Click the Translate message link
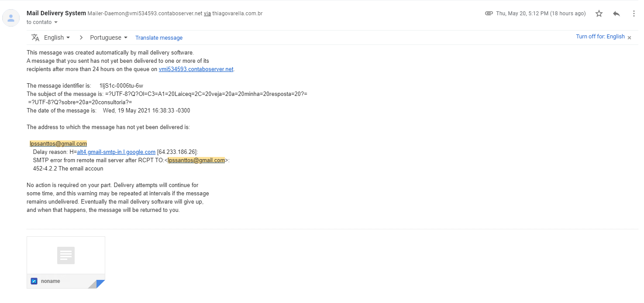Viewport: 644px width, 303px height. click(x=159, y=38)
